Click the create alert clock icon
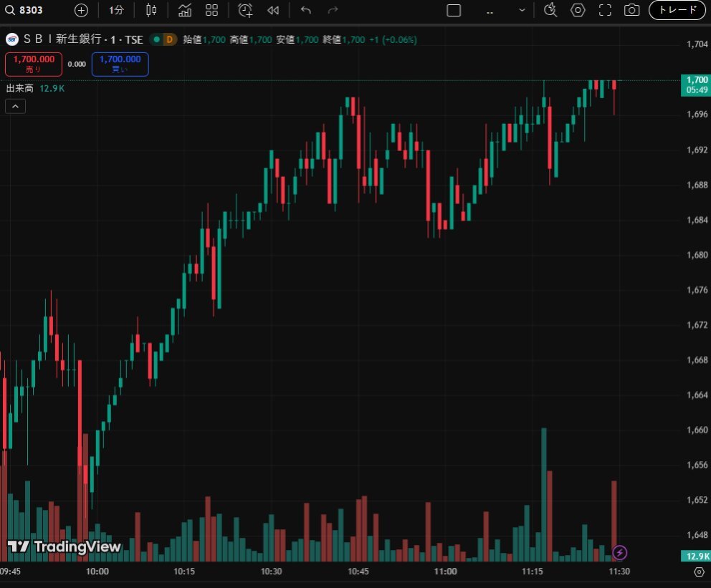 pyautogui.click(x=245, y=10)
